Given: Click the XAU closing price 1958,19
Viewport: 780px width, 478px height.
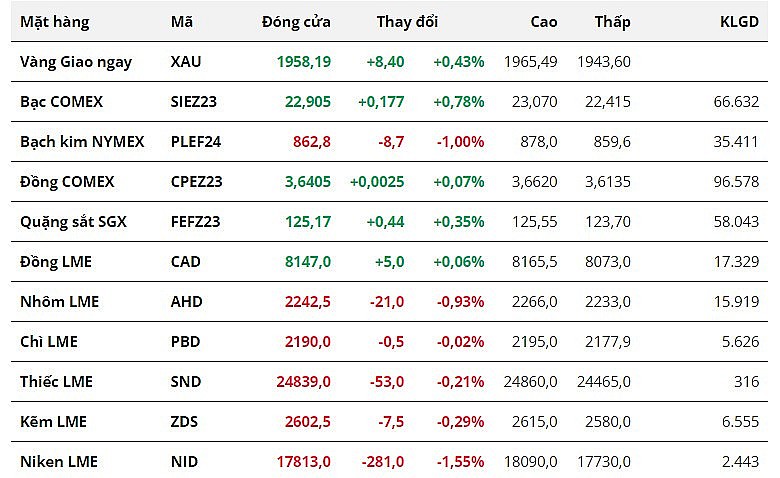Looking at the screenshot, I should (x=304, y=62).
